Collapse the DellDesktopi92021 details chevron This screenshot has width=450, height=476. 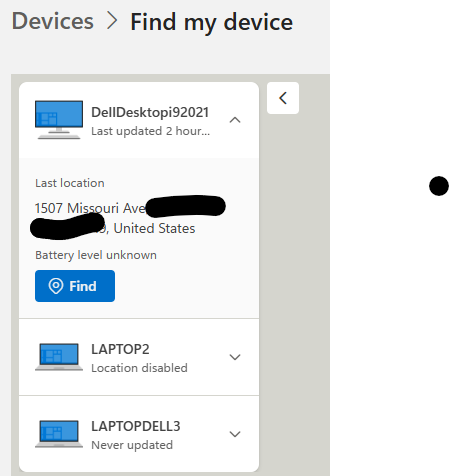235,120
